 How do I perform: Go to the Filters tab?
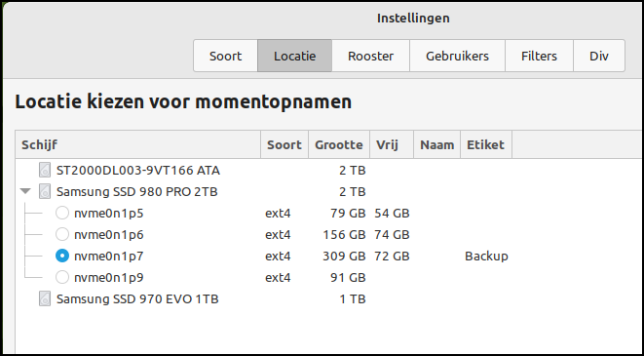coord(539,56)
